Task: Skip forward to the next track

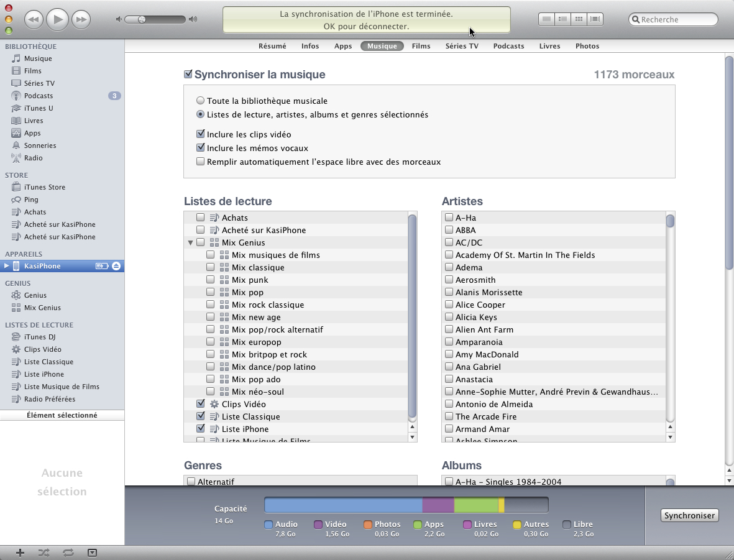Action: 81,19
